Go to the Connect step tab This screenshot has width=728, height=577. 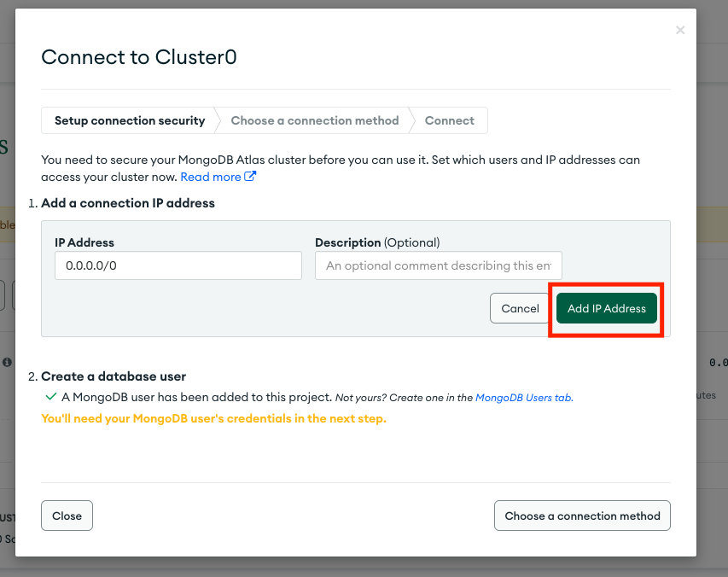coord(449,120)
